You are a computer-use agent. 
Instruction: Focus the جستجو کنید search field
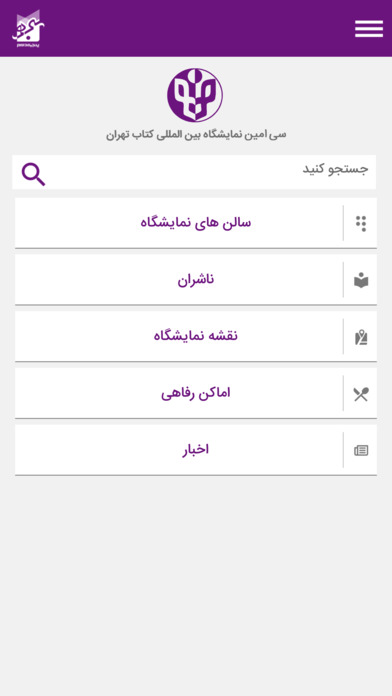tap(194, 172)
